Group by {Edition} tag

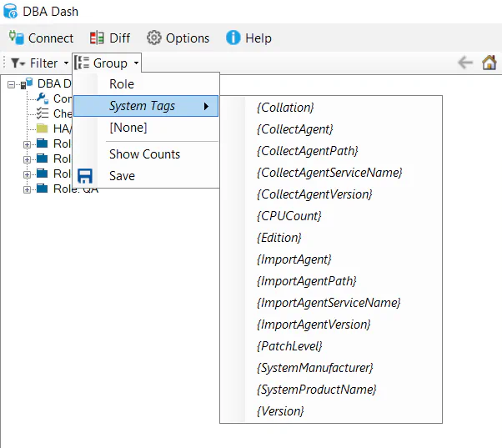279,238
